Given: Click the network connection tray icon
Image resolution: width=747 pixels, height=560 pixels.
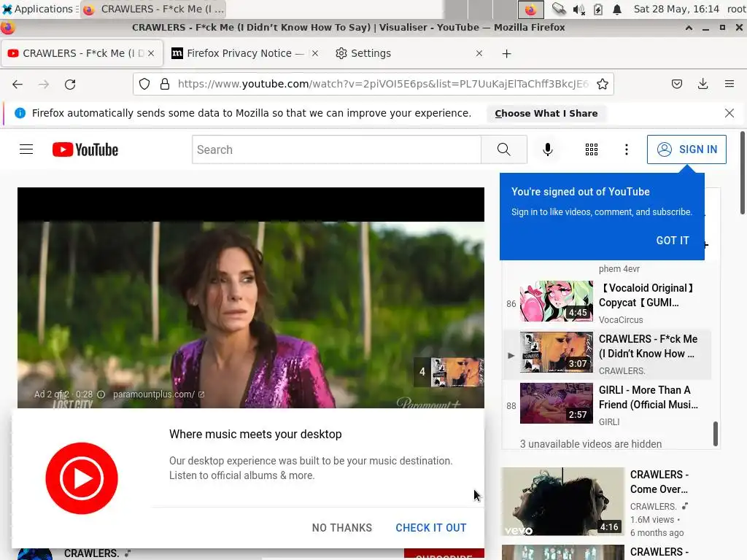Looking at the screenshot, I should (x=559, y=9).
